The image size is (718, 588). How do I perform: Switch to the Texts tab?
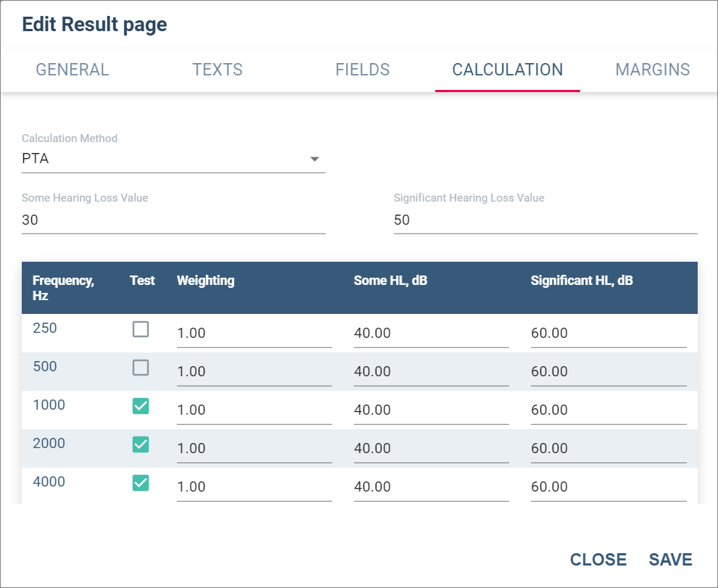coord(218,70)
